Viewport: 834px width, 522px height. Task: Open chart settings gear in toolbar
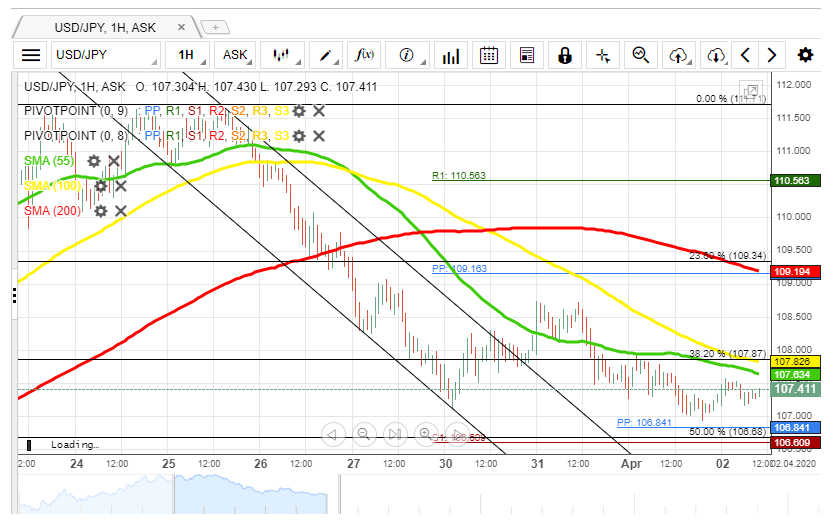pos(805,55)
